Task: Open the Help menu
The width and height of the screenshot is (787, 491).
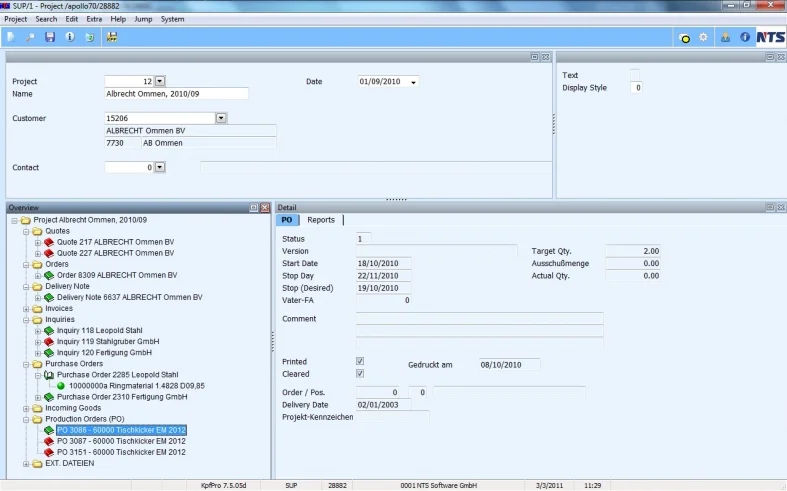Action: click(118, 19)
